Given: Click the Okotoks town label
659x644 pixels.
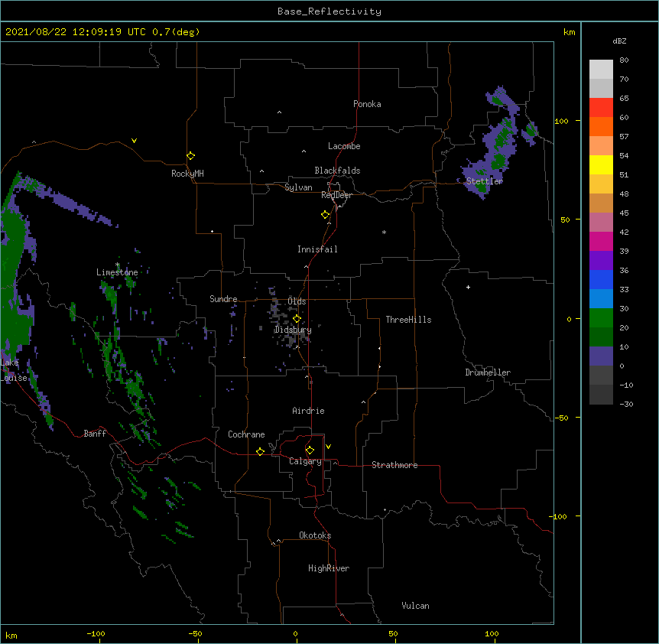Looking at the screenshot, I should click(x=315, y=535).
